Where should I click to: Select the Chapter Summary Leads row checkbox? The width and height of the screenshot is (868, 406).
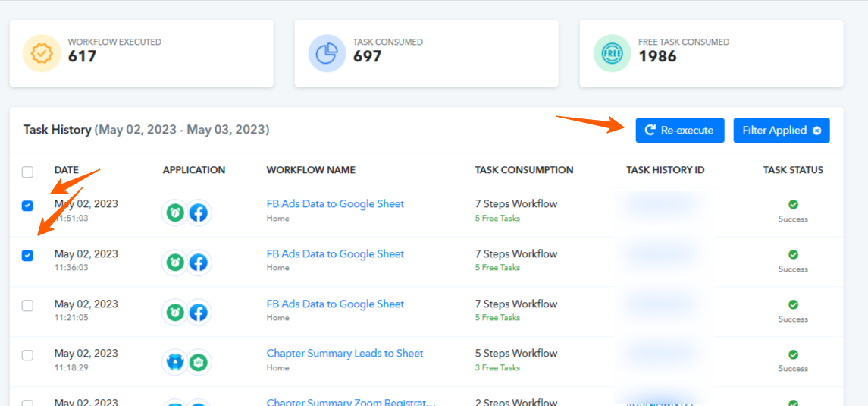click(x=27, y=355)
